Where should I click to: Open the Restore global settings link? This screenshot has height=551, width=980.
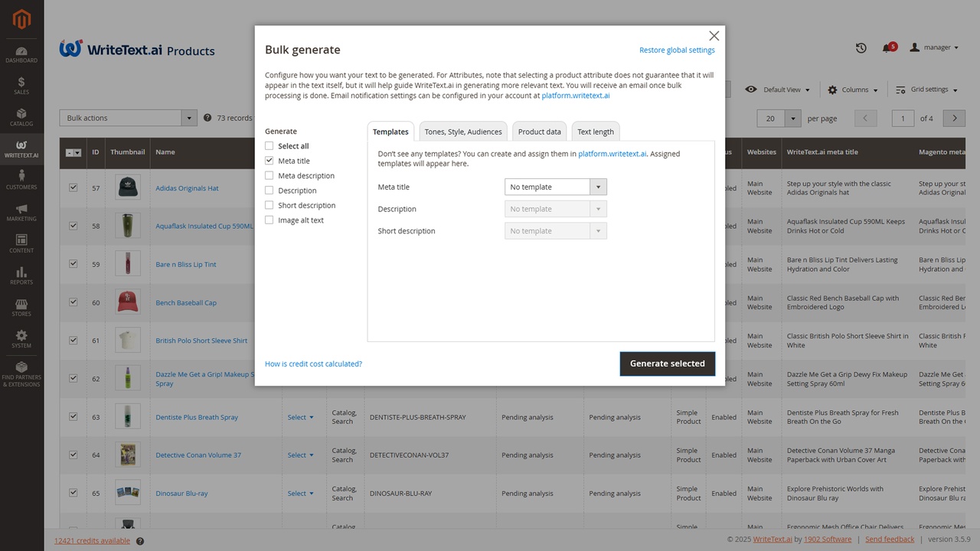(x=677, y=49)
